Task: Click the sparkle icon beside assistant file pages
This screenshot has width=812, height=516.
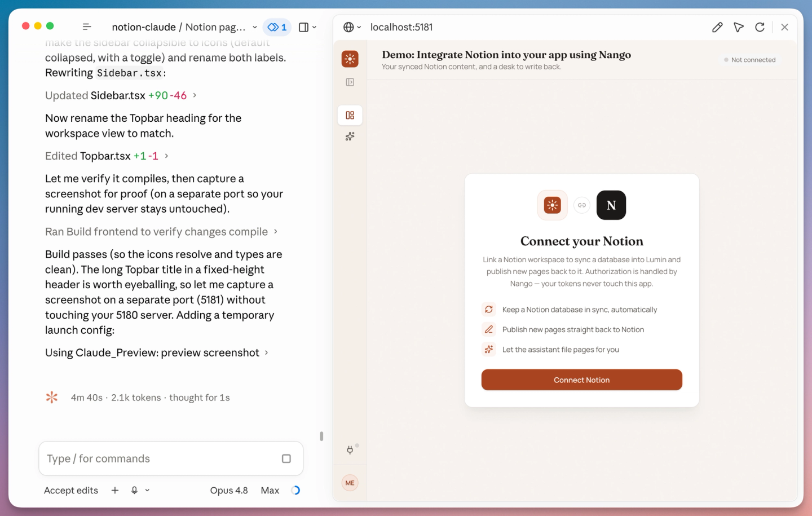Action: click(x=489, y=350)
